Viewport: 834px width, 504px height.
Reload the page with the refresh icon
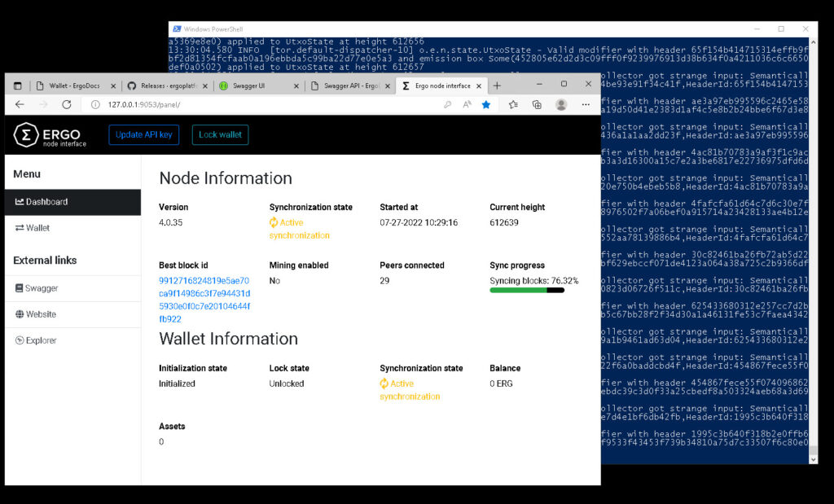[67, 105]
